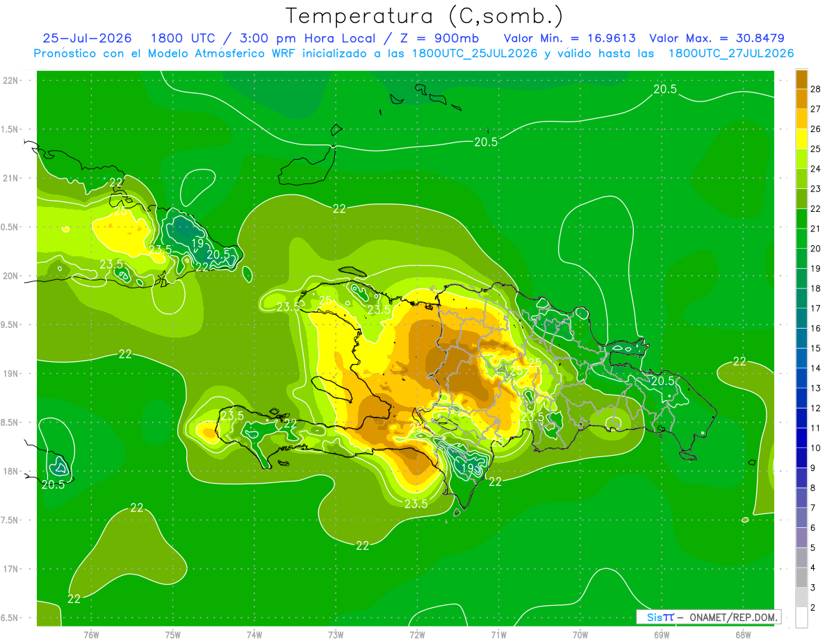Screen dimensions: 834x644
Task: Click the '70W' longitude axis label
Action: (580, 634)
